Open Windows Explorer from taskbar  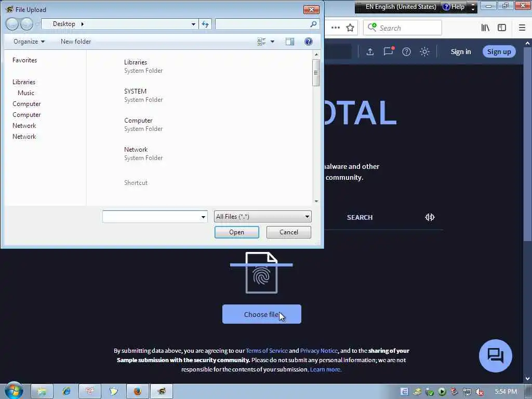42,391
